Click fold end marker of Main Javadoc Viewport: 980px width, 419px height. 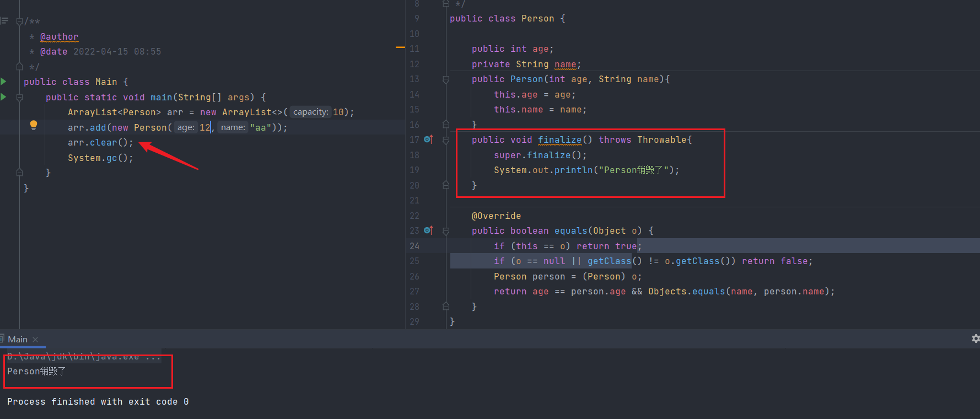click(19, 67)
